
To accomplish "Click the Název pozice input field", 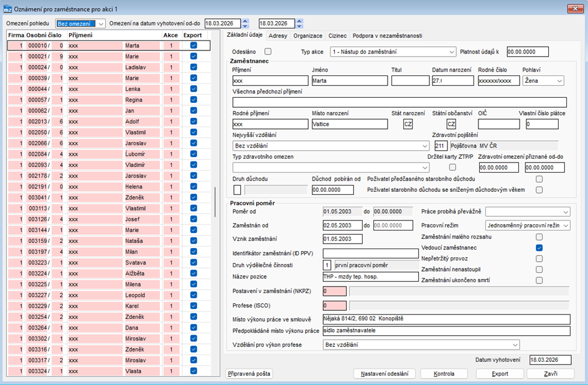I will coord(370,277).
